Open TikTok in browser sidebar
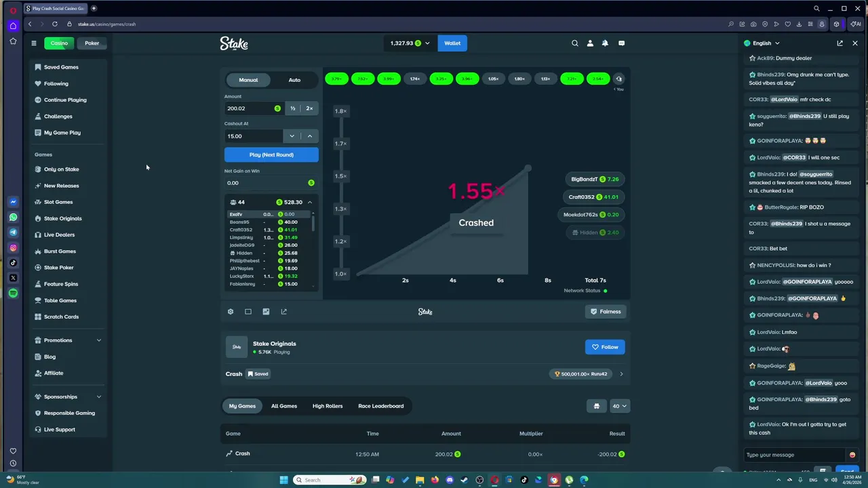This screenshot has height=488, width=868. [13, 263]
